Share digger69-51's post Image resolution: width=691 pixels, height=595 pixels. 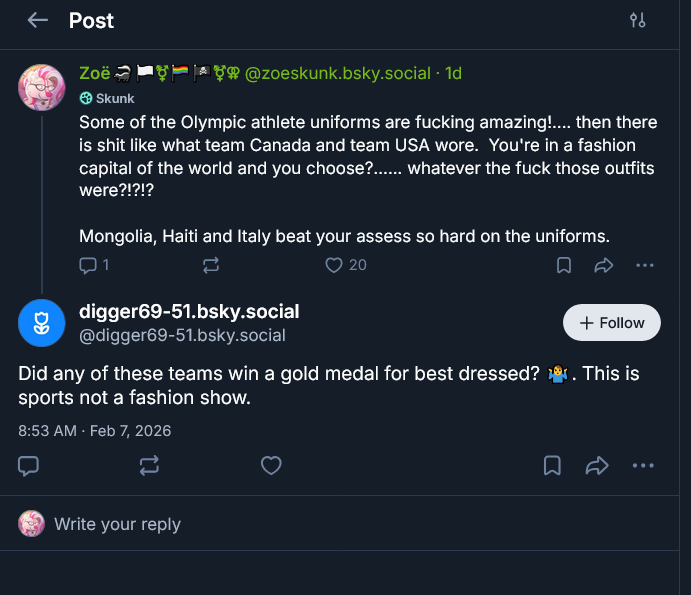(597, 465)
